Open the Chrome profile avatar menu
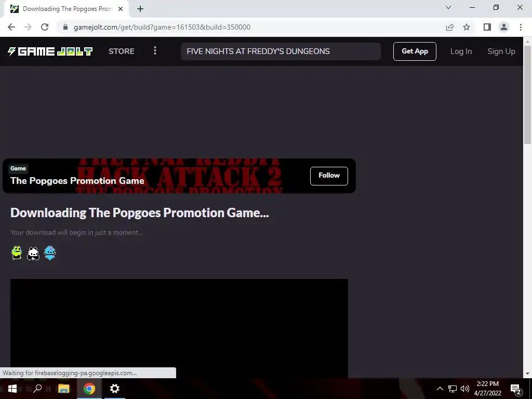 (x=504, y=27)
